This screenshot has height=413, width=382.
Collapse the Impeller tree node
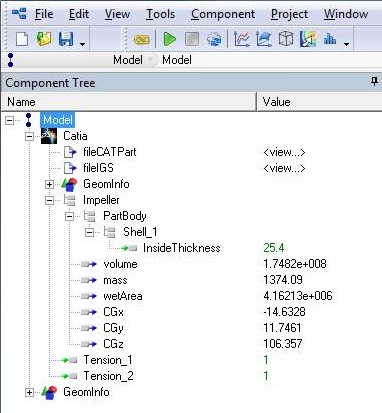click(x=49, y=200)
